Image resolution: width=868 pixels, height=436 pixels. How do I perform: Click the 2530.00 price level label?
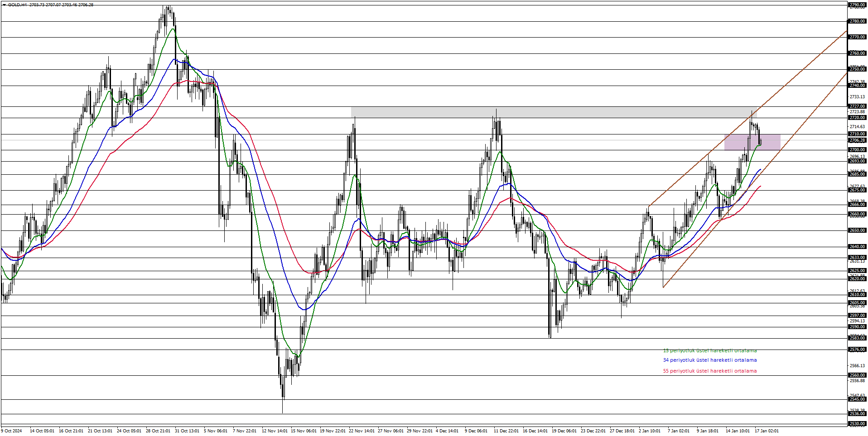pyautogui.click(x=858, y=424)
